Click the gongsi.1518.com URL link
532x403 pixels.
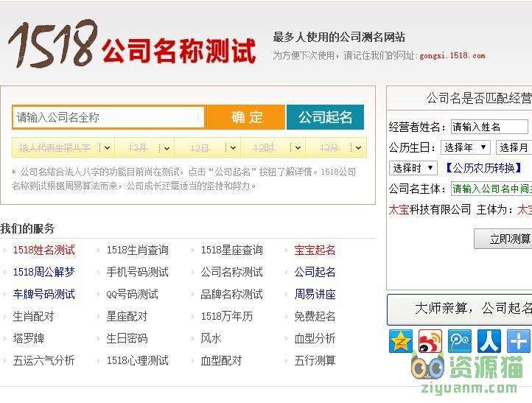(x=452, y=56)
